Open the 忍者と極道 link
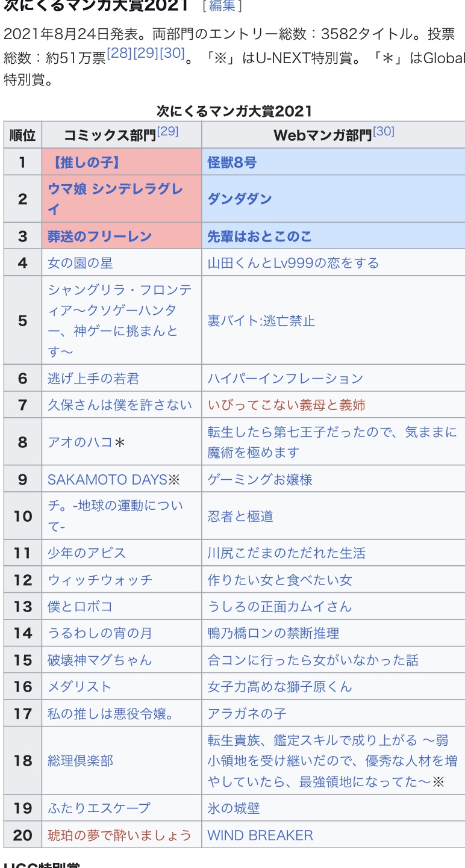Image resolution: width=465 pixels, height=868 pixels. click(240, 516)
